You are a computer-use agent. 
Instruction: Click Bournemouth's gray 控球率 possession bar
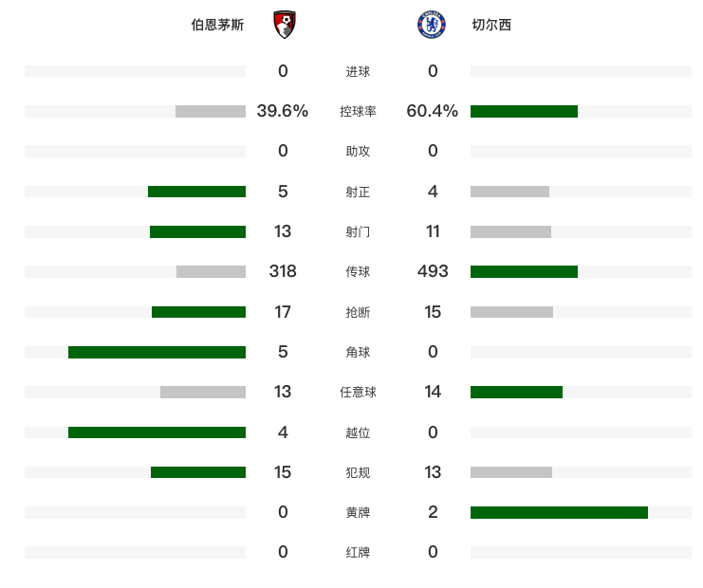coord(211,111)
